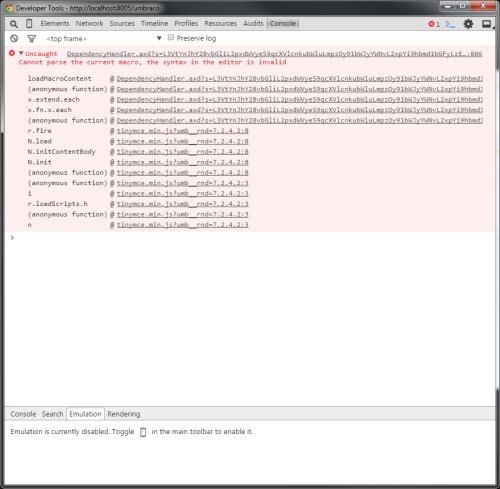Image resolution: width=500 pixels, height=489 pixels.
Task: Open DependencyHandler.axd:806 source link in error header
Action: coord(274,54)
